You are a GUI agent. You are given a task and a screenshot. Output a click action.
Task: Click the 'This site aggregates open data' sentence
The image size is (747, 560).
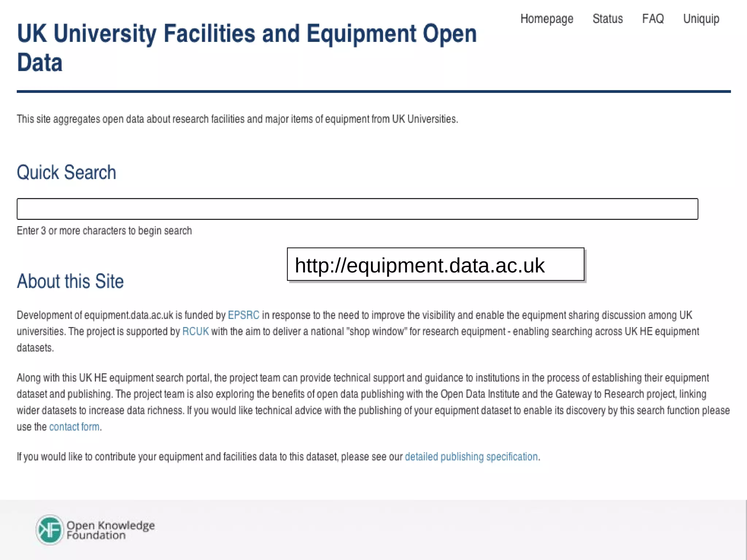point(237,119)
